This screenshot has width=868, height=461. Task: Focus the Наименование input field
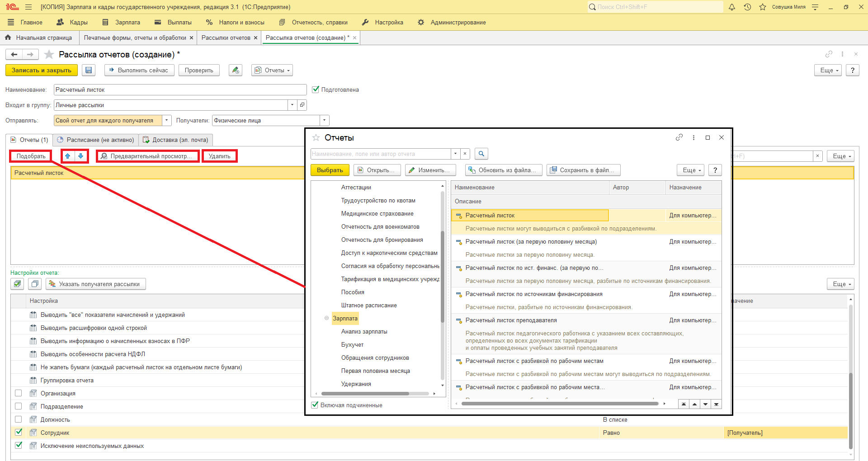180,89
